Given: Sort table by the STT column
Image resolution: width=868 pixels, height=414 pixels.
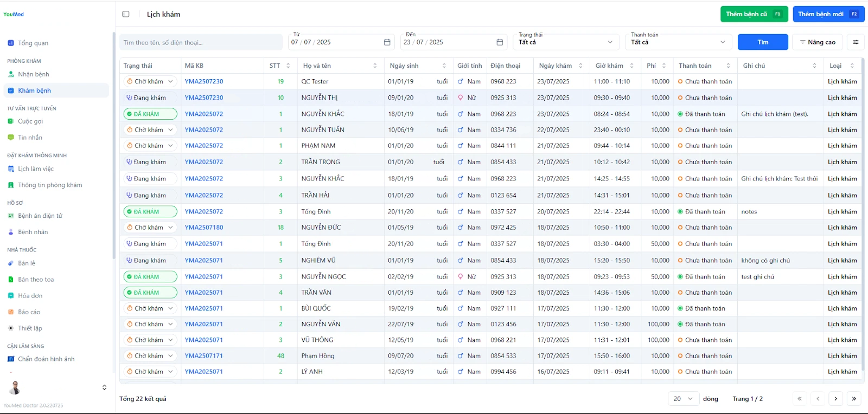Looking at the screenshot, I should pos(288,66).
